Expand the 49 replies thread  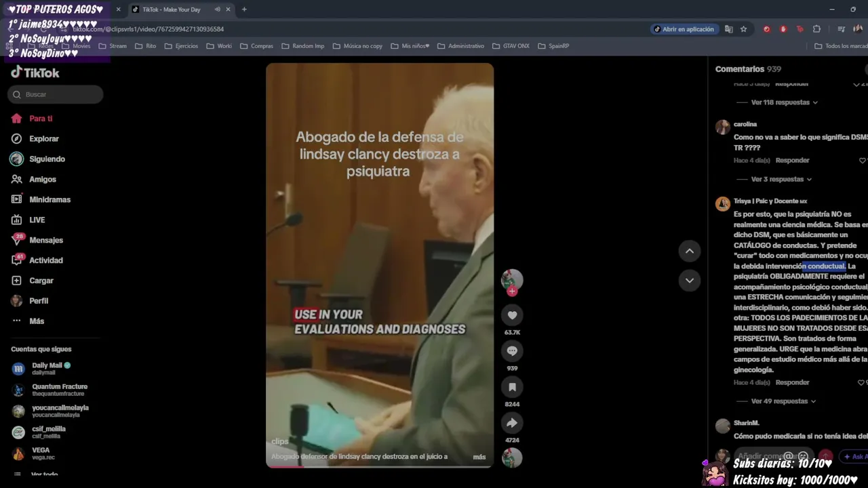coord(784,401)
